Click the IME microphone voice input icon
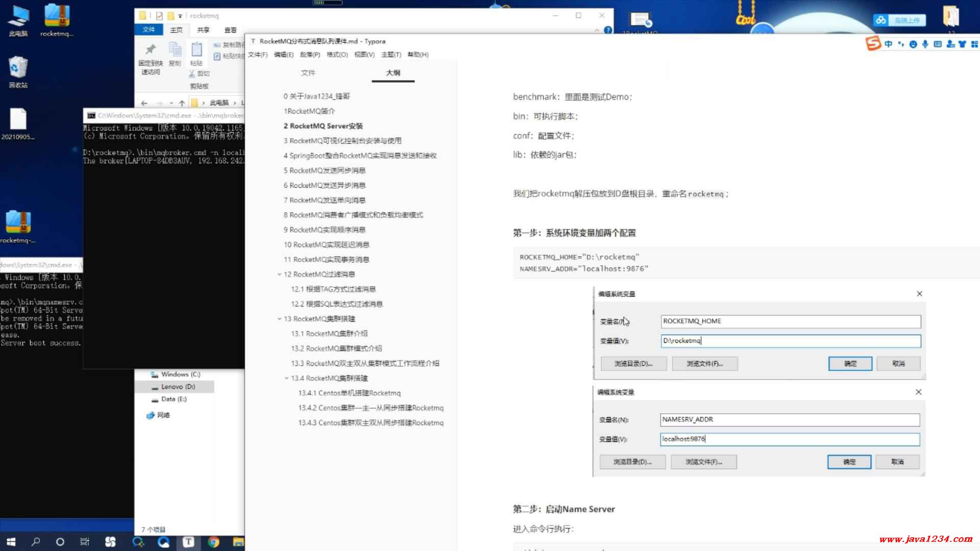The width and height of the screenshot is (980, 551). click(x=925, y=44)
